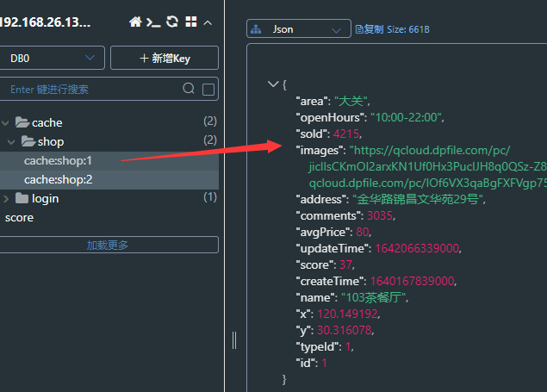This screenshot has width=547, height=392.
Task: Refresh the connection with the reload icon
Action: [172, 22]
